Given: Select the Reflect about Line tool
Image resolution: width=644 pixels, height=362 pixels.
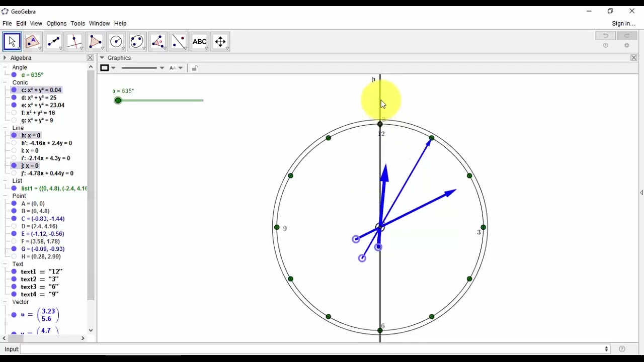Looking at the screenshot, I should pyautogui.click(x=179, y=42).
